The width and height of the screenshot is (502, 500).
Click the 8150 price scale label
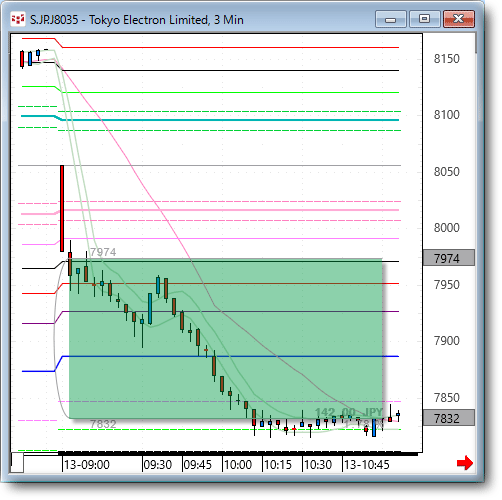click(x=446, y=59)
